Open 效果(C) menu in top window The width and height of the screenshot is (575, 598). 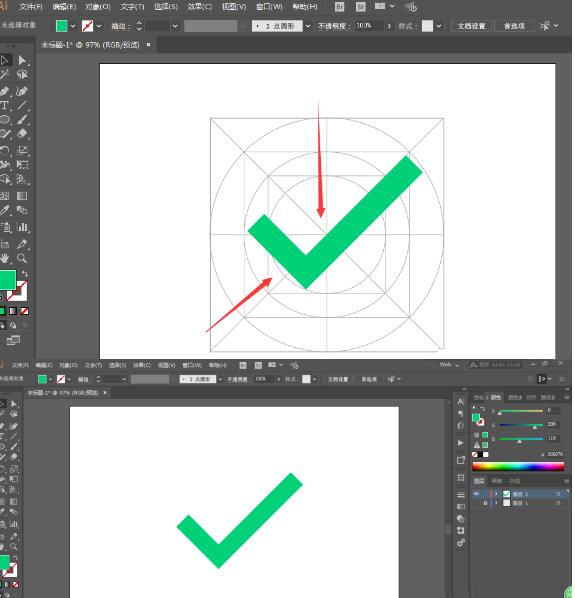click(199, 7)
